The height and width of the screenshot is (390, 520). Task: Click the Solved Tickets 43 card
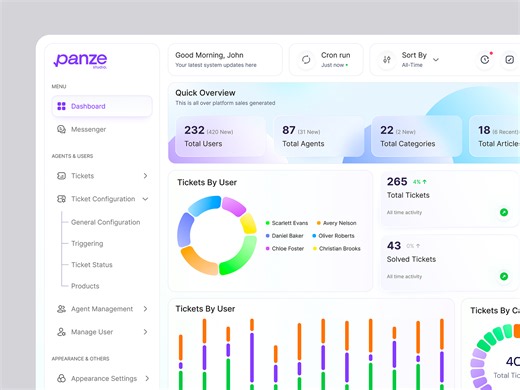coord(450,263)
